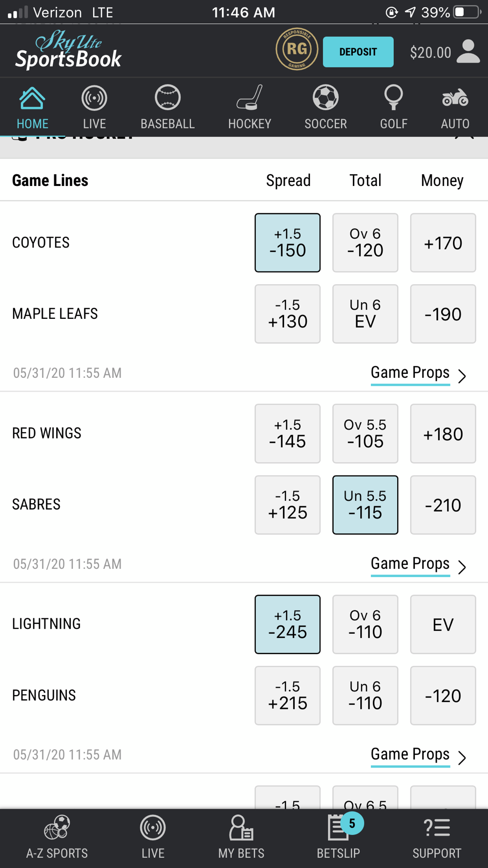Go to Baseball sport section
The width and height of the screenshot is (488, 868).
pyautogui.click(x=167, y=107)
